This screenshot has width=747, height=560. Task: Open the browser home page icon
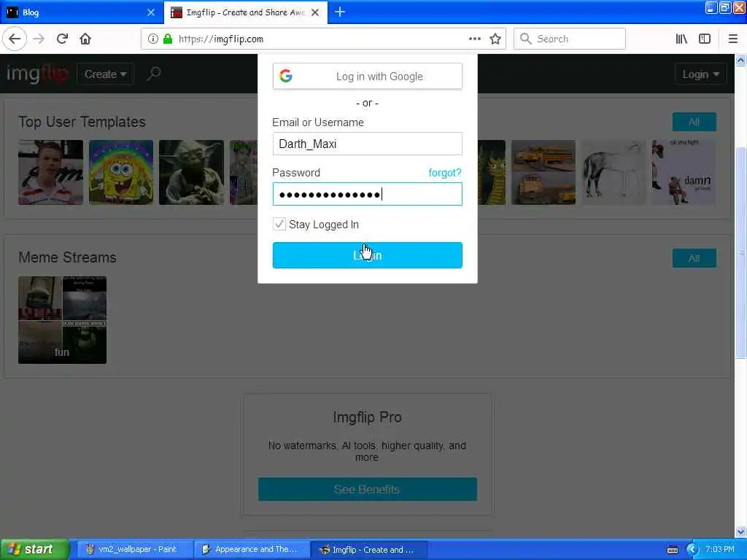[x=85, y=39]
